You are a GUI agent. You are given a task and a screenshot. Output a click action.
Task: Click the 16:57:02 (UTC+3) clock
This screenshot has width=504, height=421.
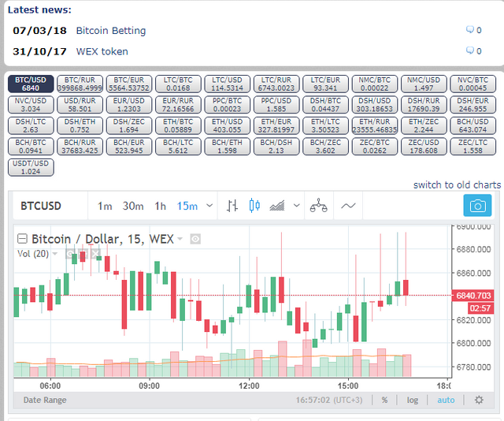tap(329, 400)
